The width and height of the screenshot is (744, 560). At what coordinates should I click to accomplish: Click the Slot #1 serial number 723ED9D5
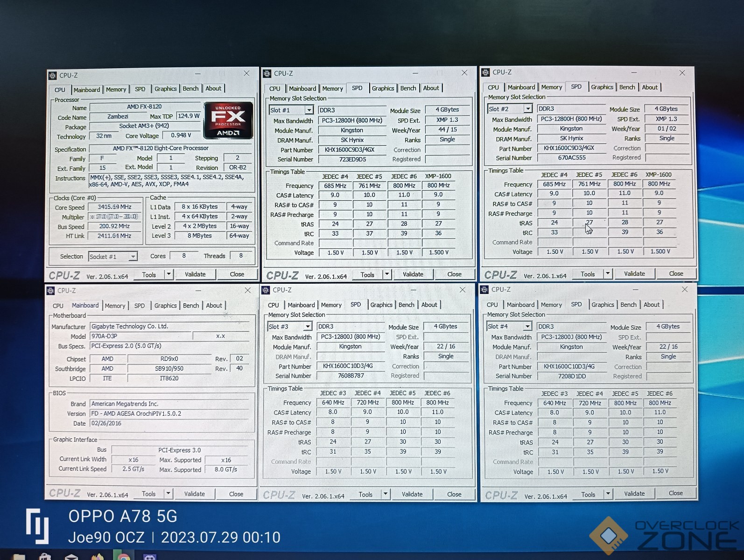click(352, 159)
